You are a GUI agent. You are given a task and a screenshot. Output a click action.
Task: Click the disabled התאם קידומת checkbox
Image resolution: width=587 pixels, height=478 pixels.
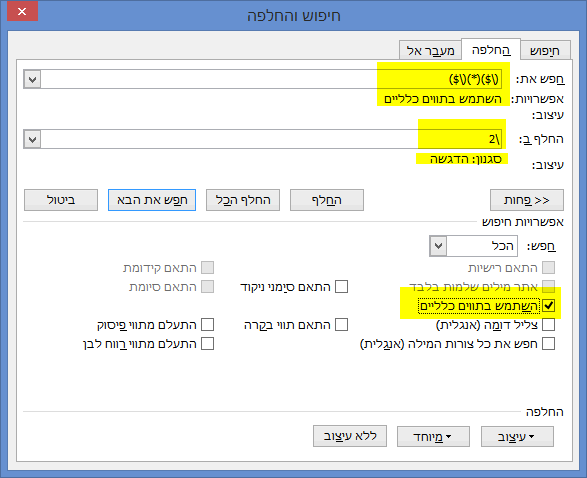pyautogui.click(x=207, y=268)
